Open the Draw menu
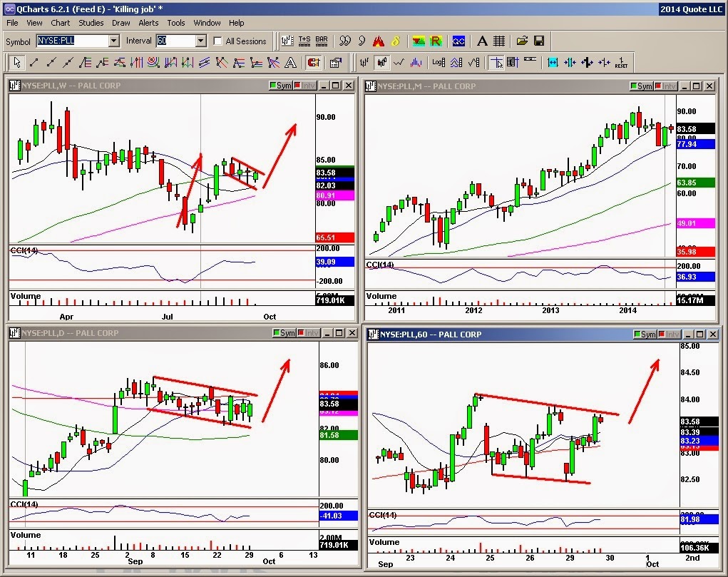 pos(121,23)
